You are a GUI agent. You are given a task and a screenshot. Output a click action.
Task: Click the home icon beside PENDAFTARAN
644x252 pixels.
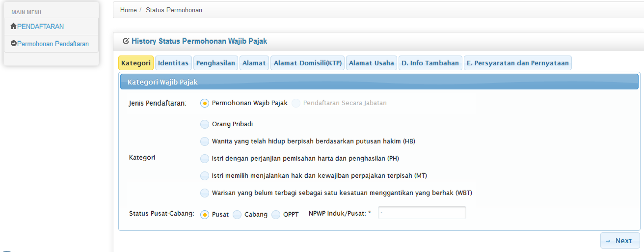point(13,27)
